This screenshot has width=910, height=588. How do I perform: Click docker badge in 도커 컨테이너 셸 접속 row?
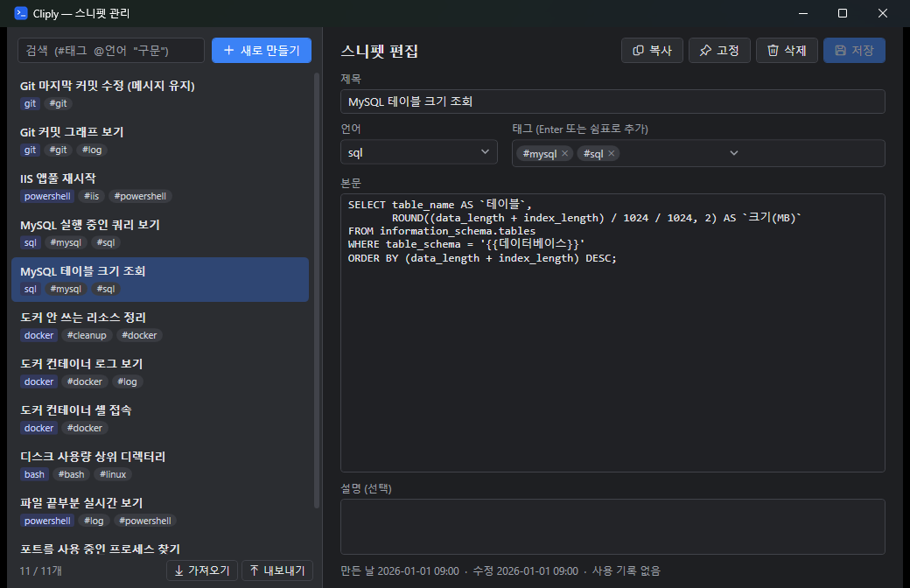click(x=38, y=428)
